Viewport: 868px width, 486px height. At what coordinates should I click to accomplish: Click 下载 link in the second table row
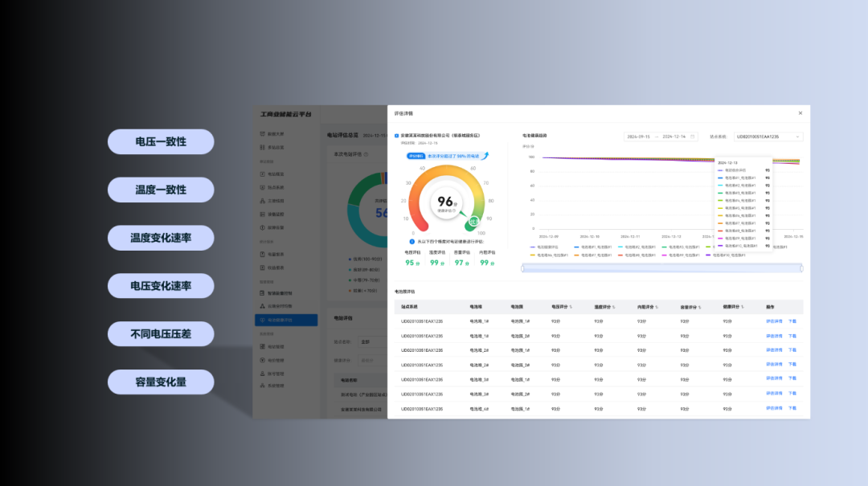pyautogui.click(x=792, y=335)
